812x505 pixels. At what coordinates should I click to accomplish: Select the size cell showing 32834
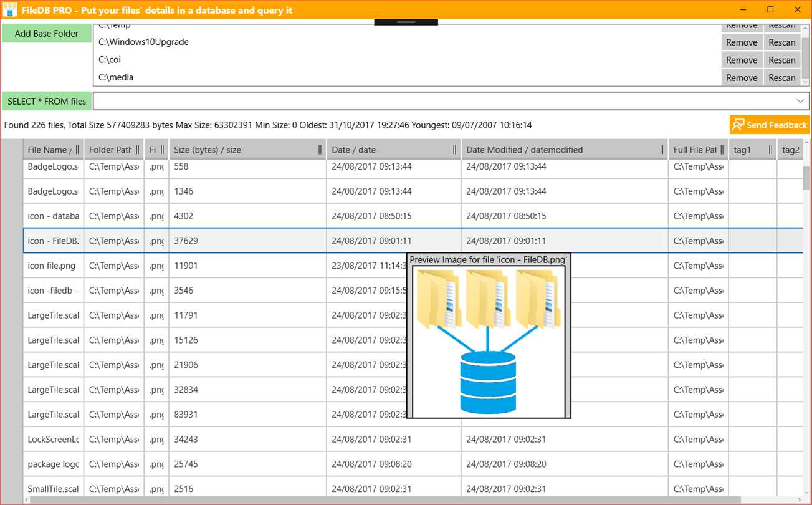pyautogui.click(x=247, y=390)
